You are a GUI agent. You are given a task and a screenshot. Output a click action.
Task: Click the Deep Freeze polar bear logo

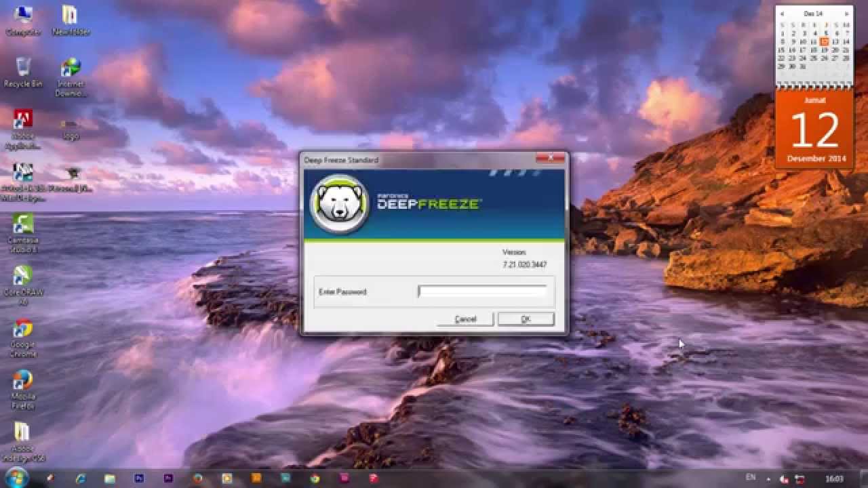(x=340, y=204)
